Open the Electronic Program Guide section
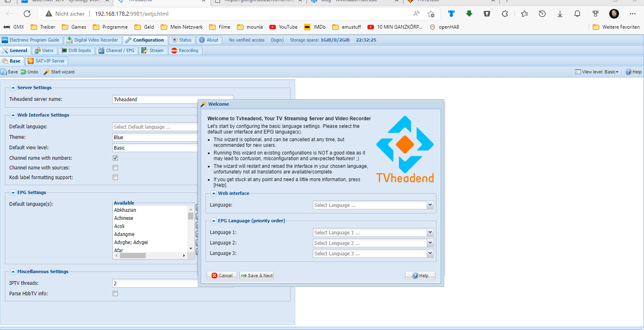Viewport: 644px width, 330px height. [x=31, y=40]
